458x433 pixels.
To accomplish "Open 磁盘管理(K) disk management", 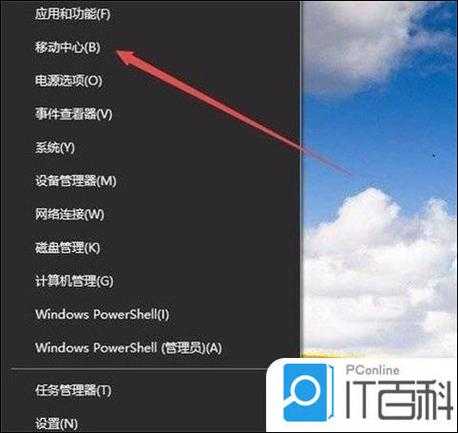I will (x=68, y=247).
